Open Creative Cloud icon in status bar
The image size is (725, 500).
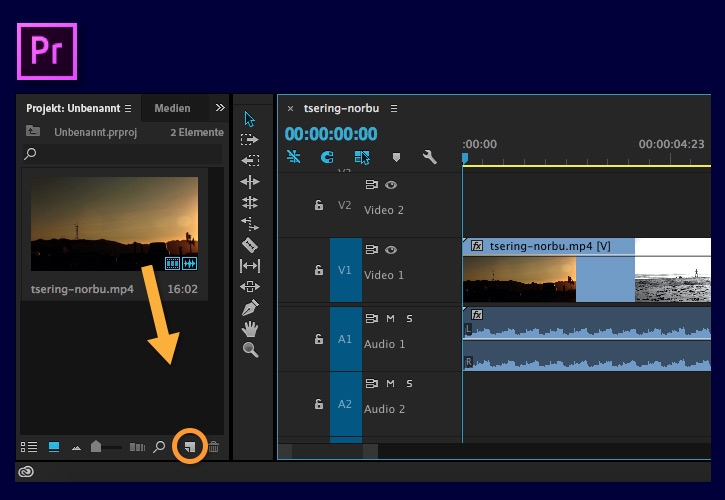26,471
